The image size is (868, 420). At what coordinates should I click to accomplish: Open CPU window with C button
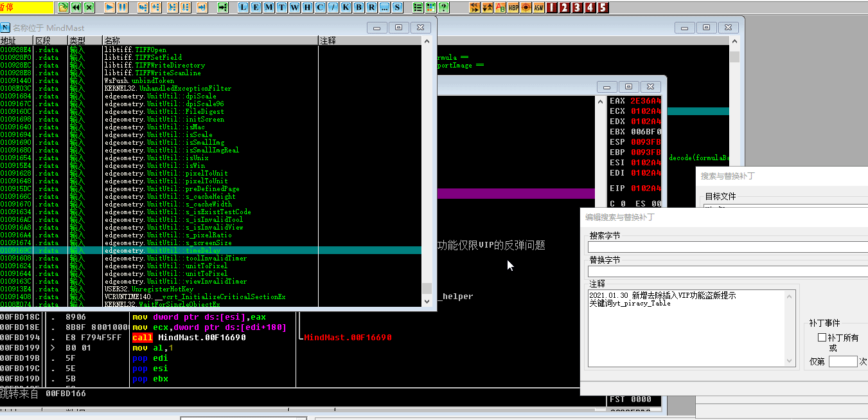pos(320,8)
